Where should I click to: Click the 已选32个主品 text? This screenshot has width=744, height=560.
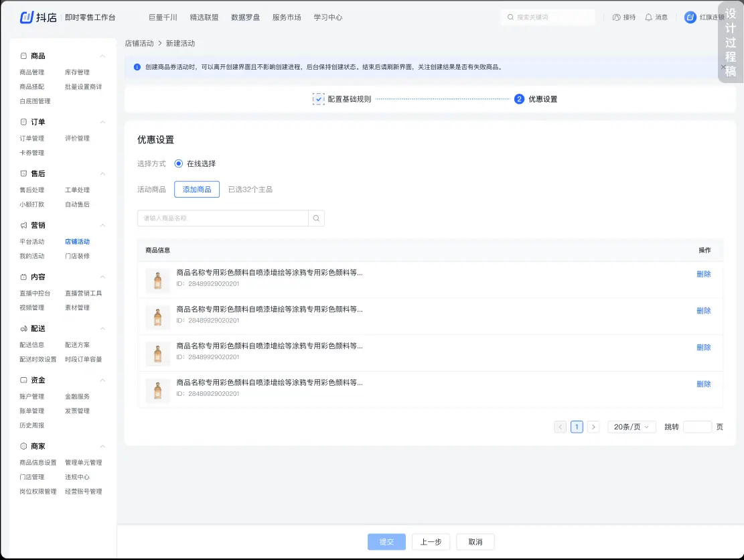coord(250,190)
